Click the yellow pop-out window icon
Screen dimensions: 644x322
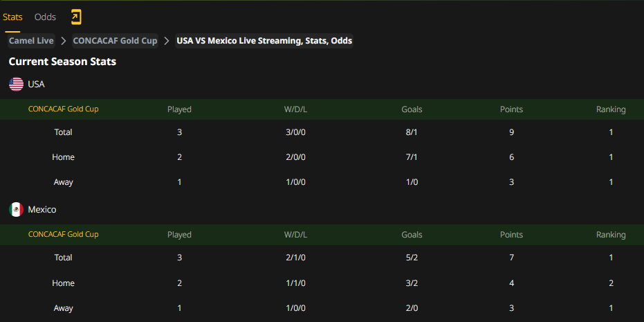(76, 17)
